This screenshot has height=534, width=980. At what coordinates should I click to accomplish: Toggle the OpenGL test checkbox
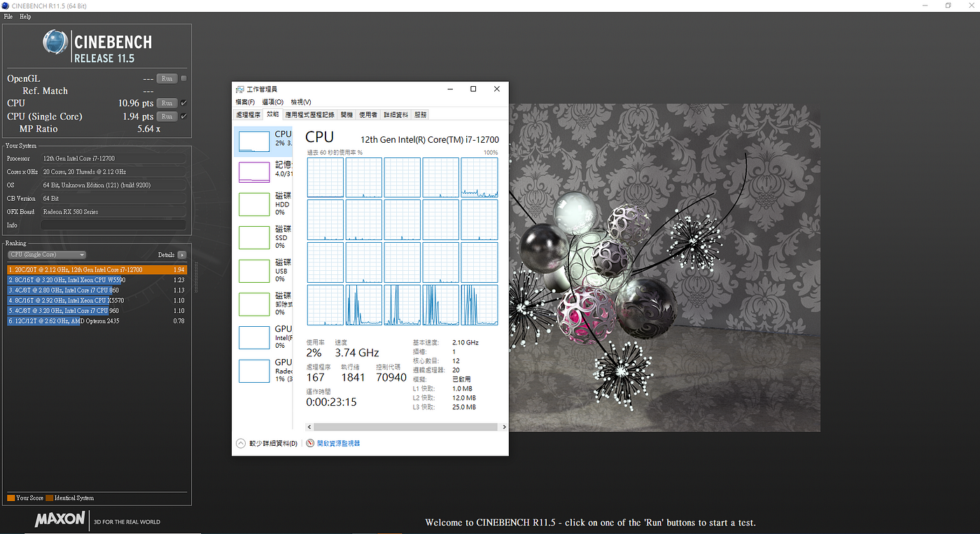[183, 78]
